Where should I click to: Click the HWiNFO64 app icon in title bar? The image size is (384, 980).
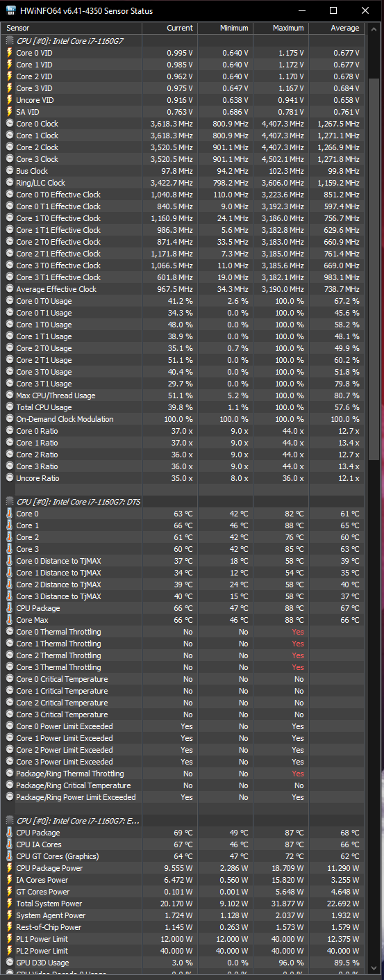coord(11,10)
